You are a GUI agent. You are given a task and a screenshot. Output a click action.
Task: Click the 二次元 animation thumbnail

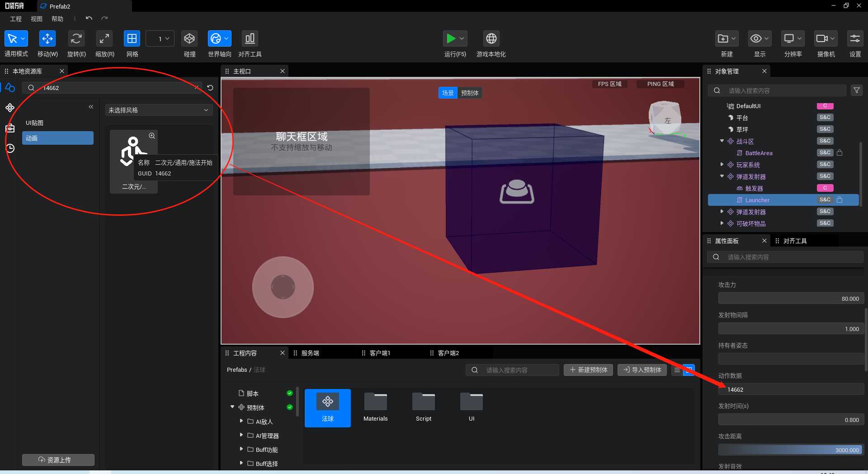(134, 161)
